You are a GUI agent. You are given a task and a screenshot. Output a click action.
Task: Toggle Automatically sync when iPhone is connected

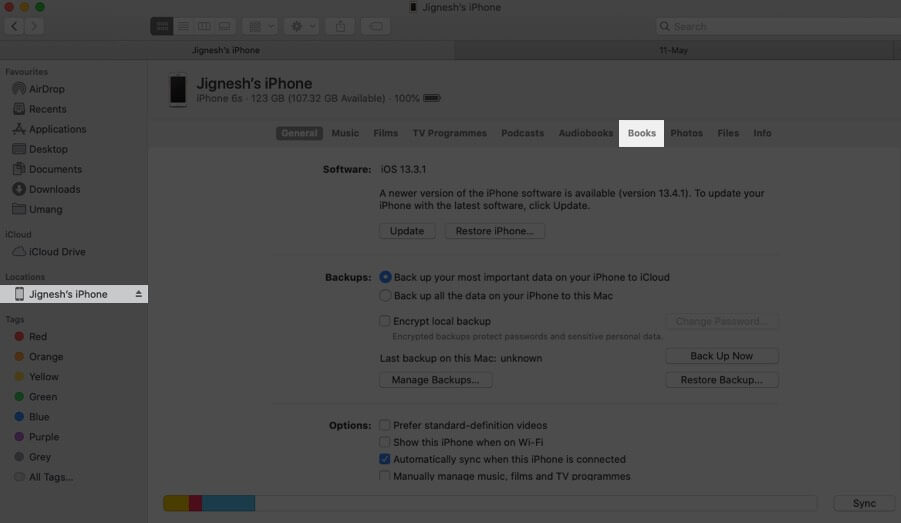tap(384, 459)
